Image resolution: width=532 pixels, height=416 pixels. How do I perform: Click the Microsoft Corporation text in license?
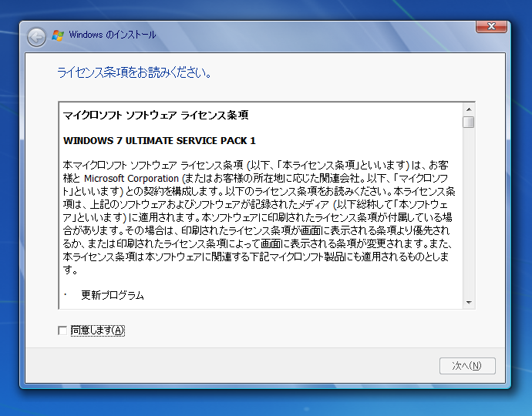[131, 178]
